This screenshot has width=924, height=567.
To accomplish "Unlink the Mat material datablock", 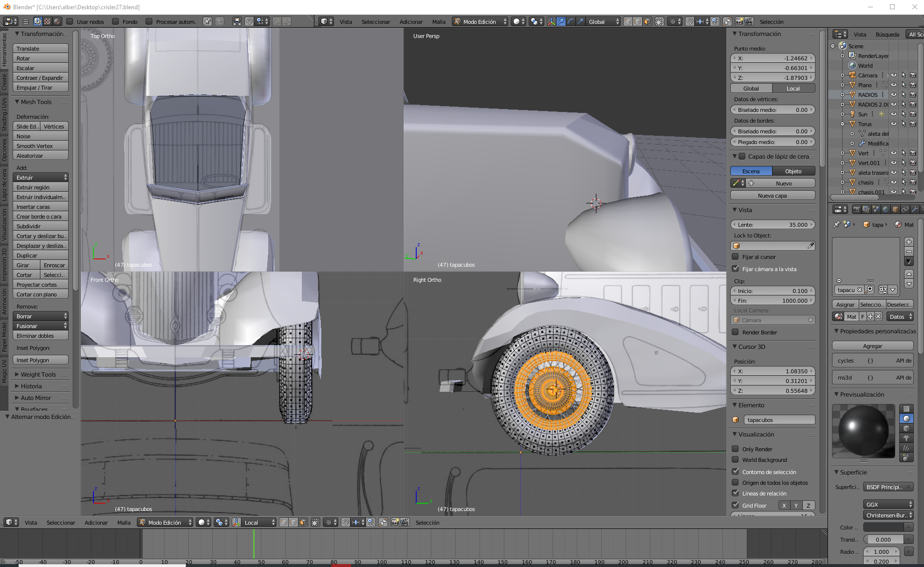I will pyautogui.click(x=878, y=316).
